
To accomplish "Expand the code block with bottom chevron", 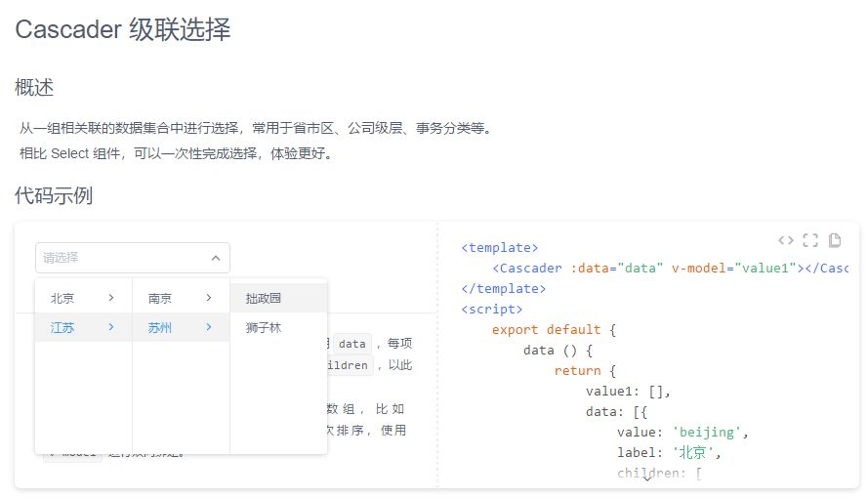I will [x=647, y=478].
